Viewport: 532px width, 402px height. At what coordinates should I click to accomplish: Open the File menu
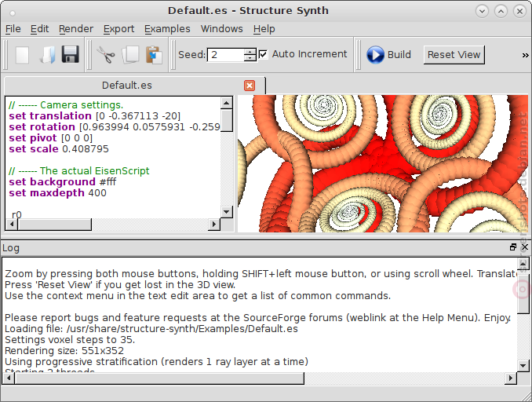(x=13, y=29)
